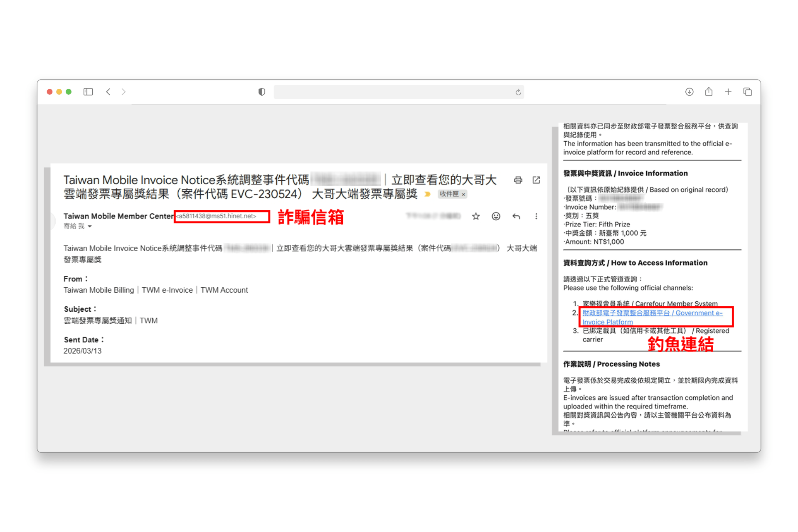This screenshot has height=532, width=798.
Task: Share the current page
Action: click(709, 91)
